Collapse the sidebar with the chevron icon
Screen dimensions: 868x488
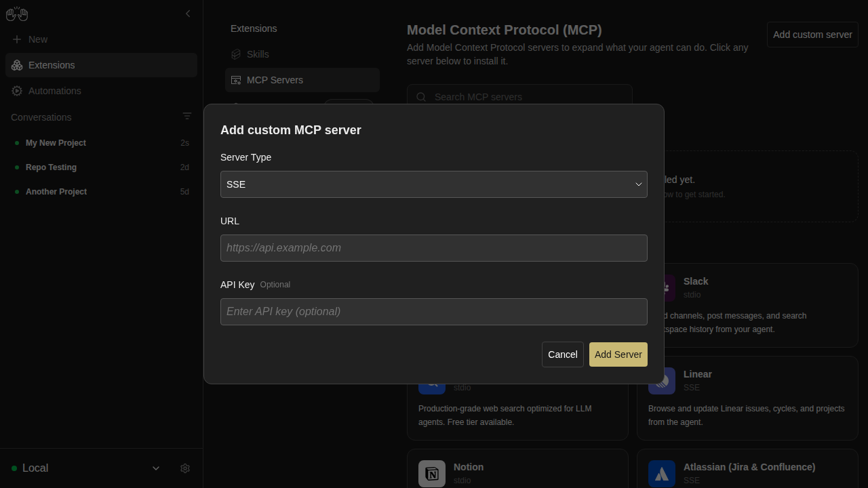point(188,14)
